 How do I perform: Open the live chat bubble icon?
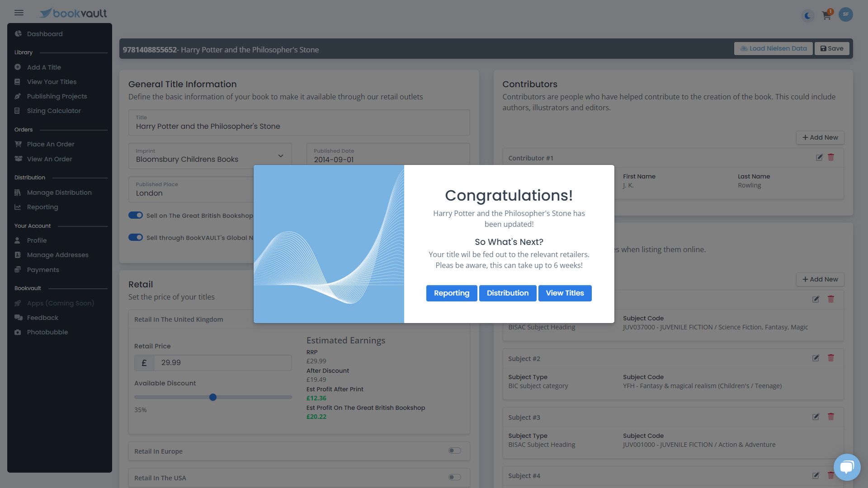[x=847, y=467]
